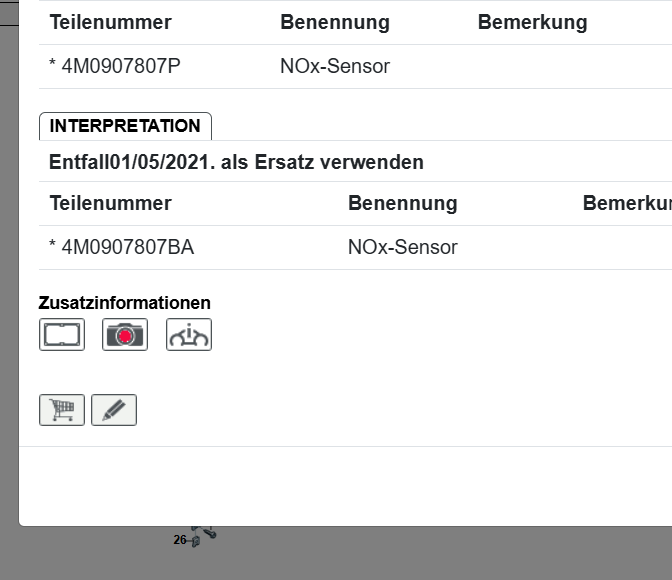Click the grey backdrop below the dialog

(x=400, y=555)
